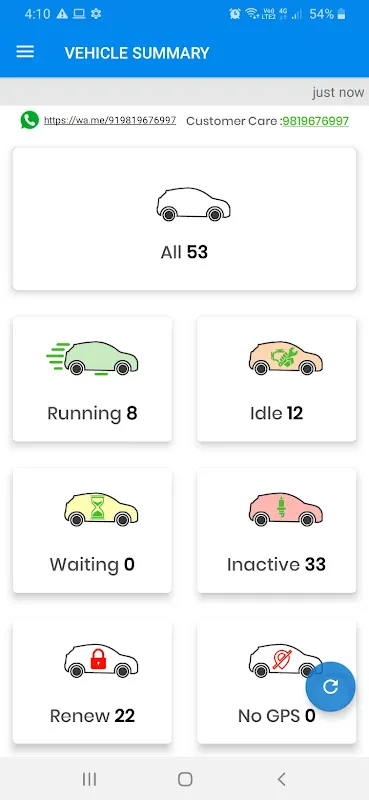The image size is (369, 800).
Task: Select the red inactive spark plug car icon
Action: pyautogui.click(x=286, y=510)
